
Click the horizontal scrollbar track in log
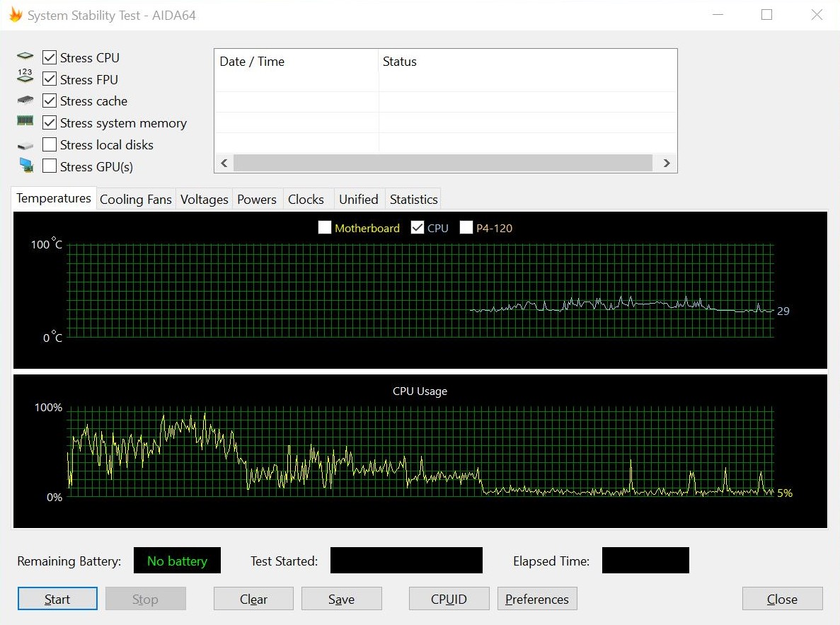point(443,163)
